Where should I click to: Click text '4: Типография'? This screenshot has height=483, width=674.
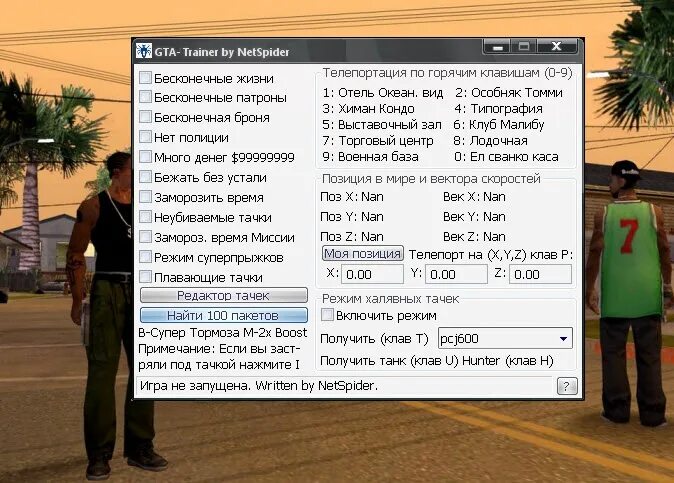tap(499, 109)
